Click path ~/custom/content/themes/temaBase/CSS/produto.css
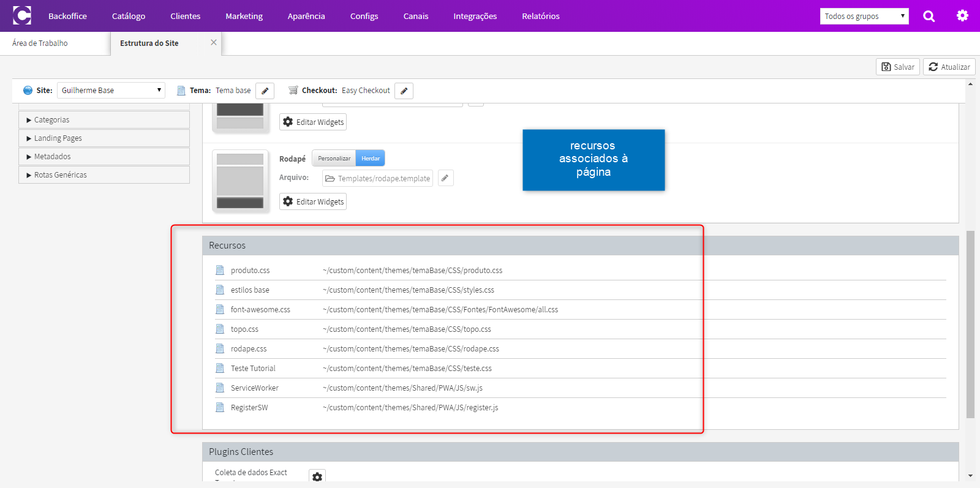980x488 pixels. tap(413, 270)
